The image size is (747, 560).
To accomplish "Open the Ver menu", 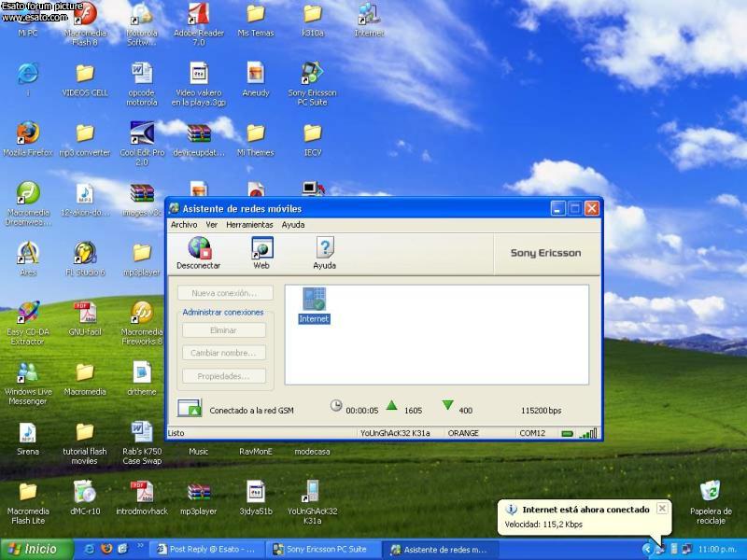I will pos(212,225).
